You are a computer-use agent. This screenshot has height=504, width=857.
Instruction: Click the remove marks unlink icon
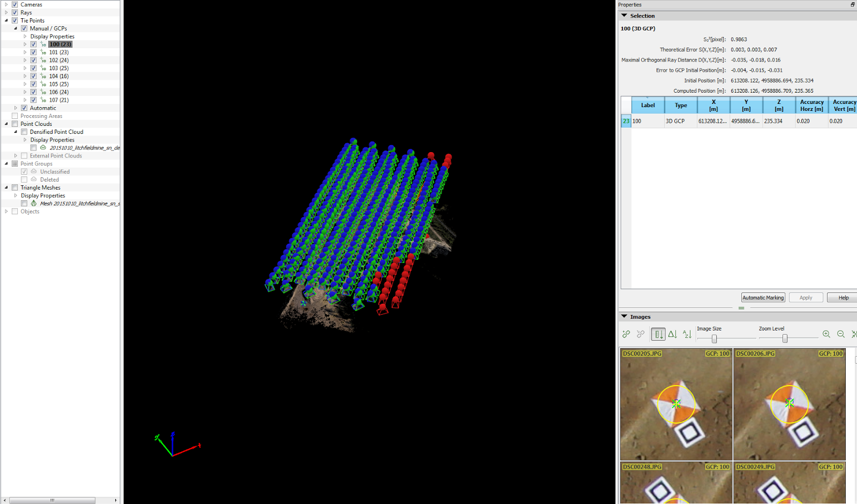[641, 334]
